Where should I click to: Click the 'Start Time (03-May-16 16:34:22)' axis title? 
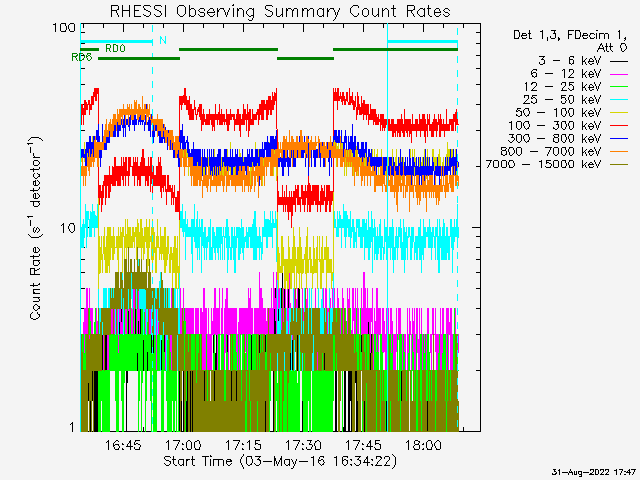tap(280, 462)
